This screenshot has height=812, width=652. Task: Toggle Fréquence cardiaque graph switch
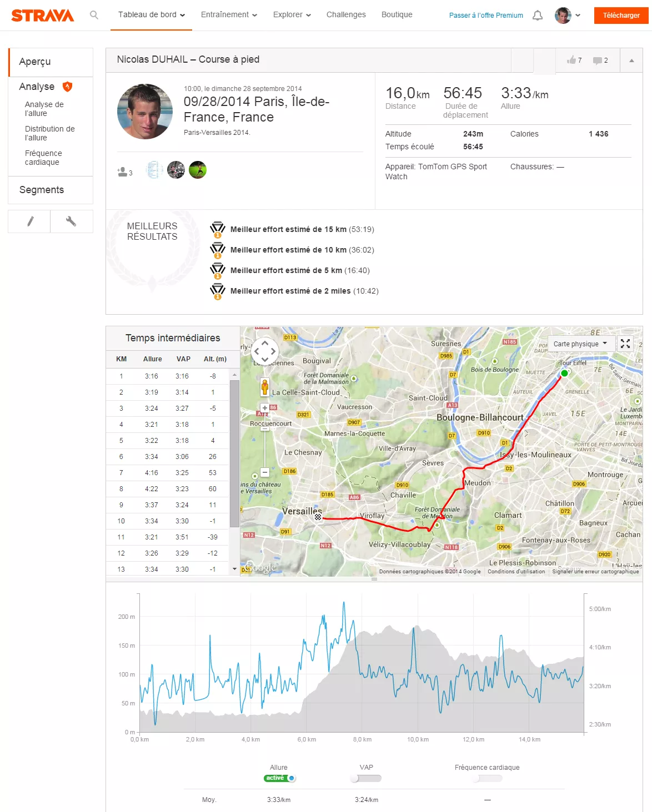pos(487,778)
